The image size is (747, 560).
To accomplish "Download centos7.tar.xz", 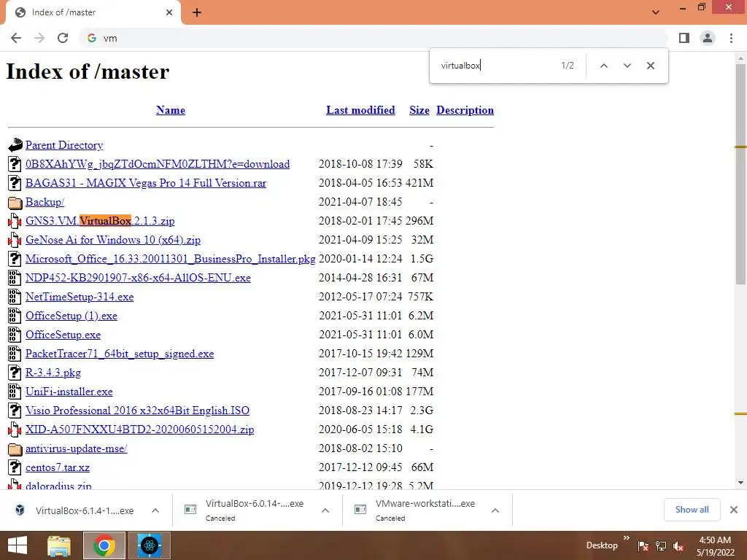I will pos(58,467).
